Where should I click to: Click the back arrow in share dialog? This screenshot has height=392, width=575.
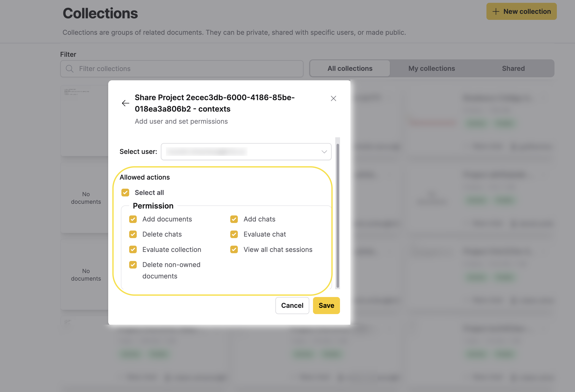click(x=125, y=103)
